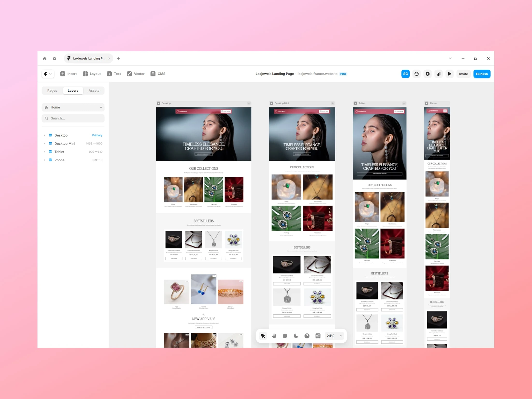Expand the Desktop layer in the sidebar
Image resolution: width=532 pixels, height=399 pixels.
pyautogui.click(x=45, y=135)
